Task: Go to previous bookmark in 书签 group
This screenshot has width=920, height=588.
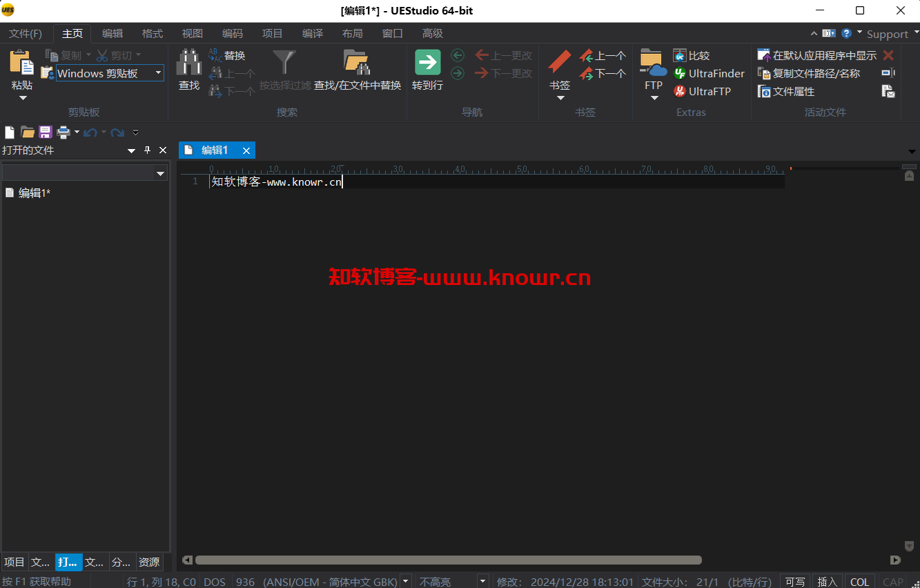Action: click(603, 55)
